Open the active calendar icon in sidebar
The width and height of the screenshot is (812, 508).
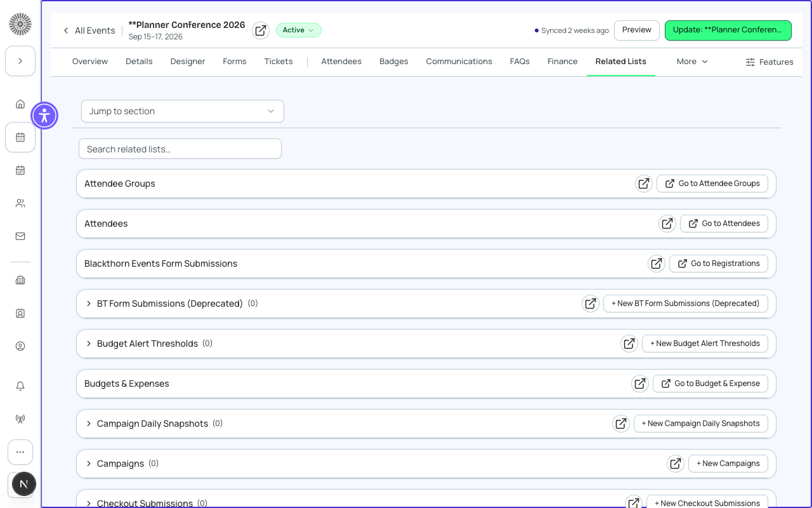coord(20,137)
